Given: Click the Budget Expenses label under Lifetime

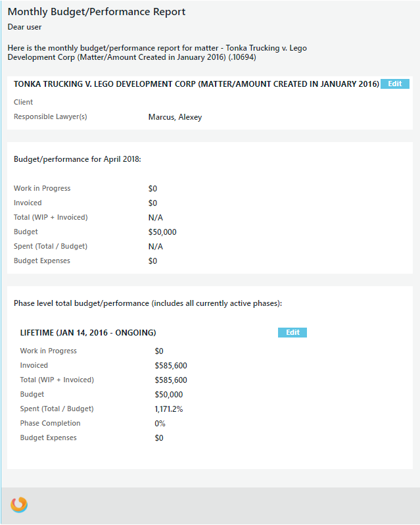Looking at the screenshot, I should (49, 438).
